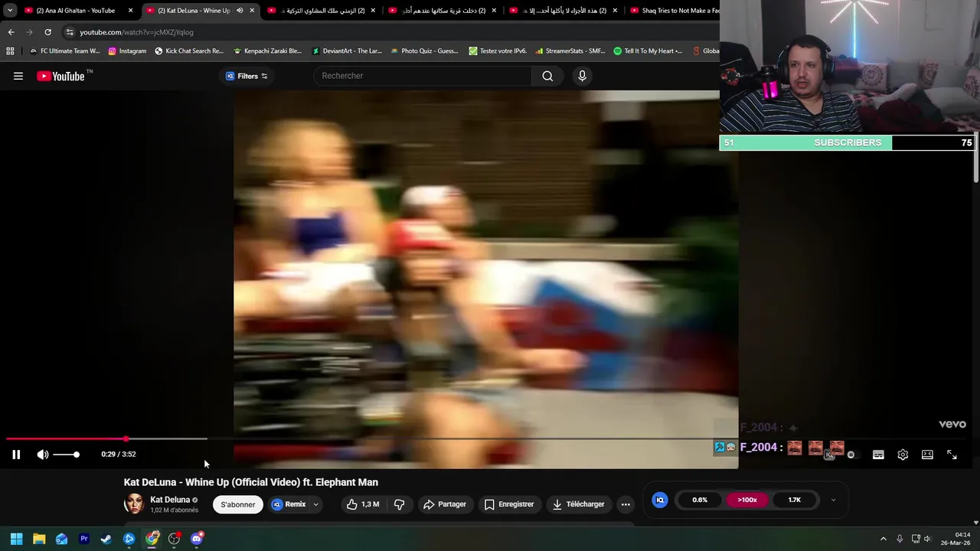Save the video with Enregistrer

(x=510, y=504)
